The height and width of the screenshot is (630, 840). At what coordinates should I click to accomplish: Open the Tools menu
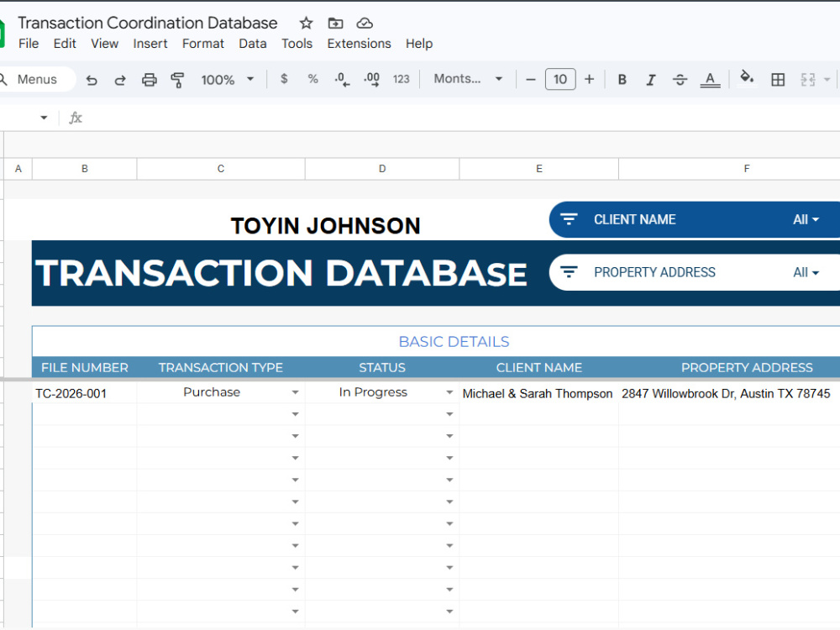click(297, 44)
